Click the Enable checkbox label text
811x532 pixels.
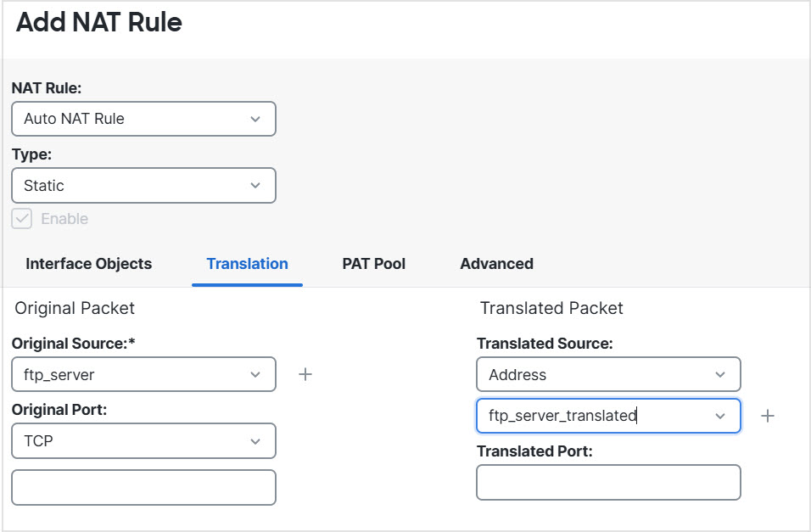pos(64,219)
